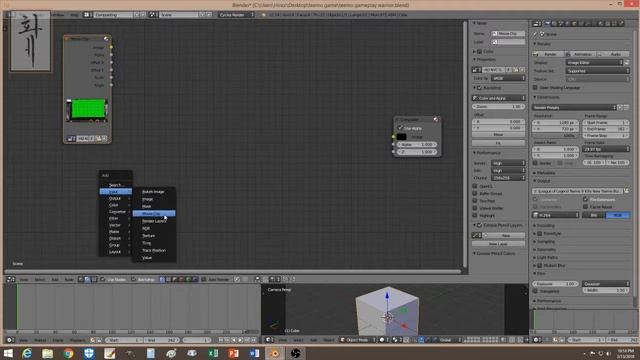This screenshot has height=360, width=640.
Task: Click the Animation render button
Action: click(x=580, y=54)
